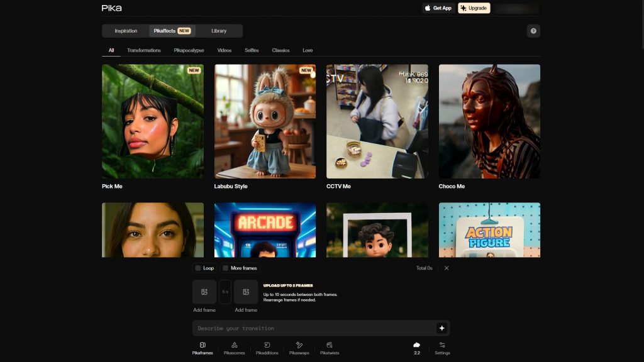Expand the Settings options

coord(442,348)
